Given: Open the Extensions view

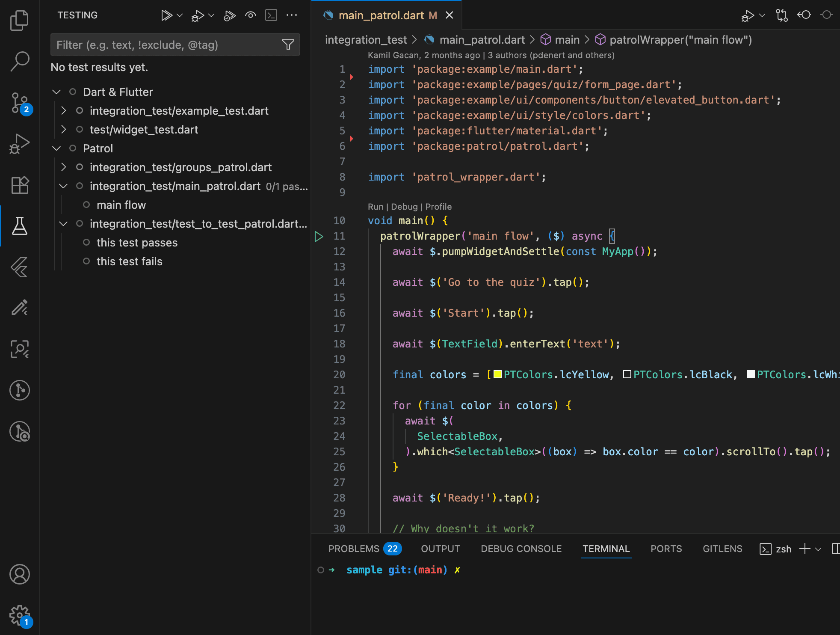Looking at the screenshot, I should tap(20, 185).
